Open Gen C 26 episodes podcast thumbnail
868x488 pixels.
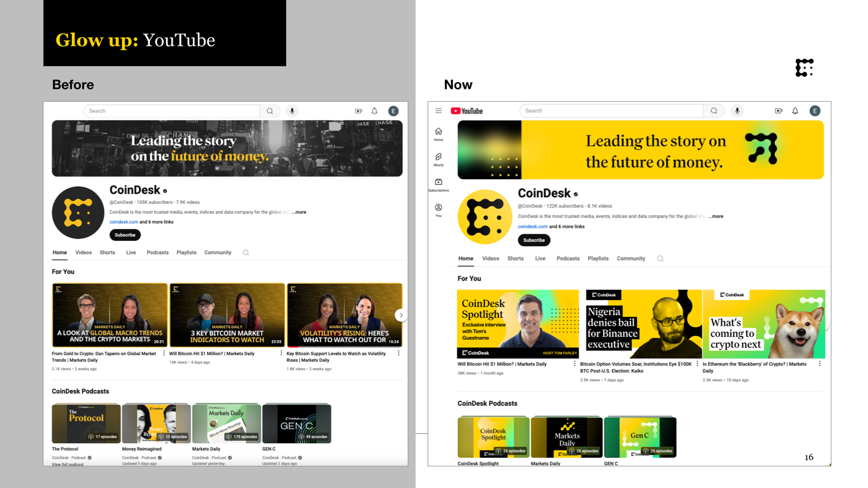[640, 437]
